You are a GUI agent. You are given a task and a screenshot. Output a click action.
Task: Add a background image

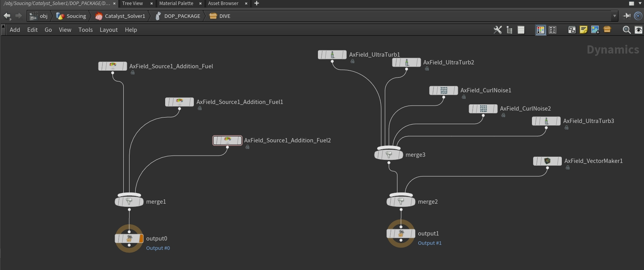click(x=595, y=30)
